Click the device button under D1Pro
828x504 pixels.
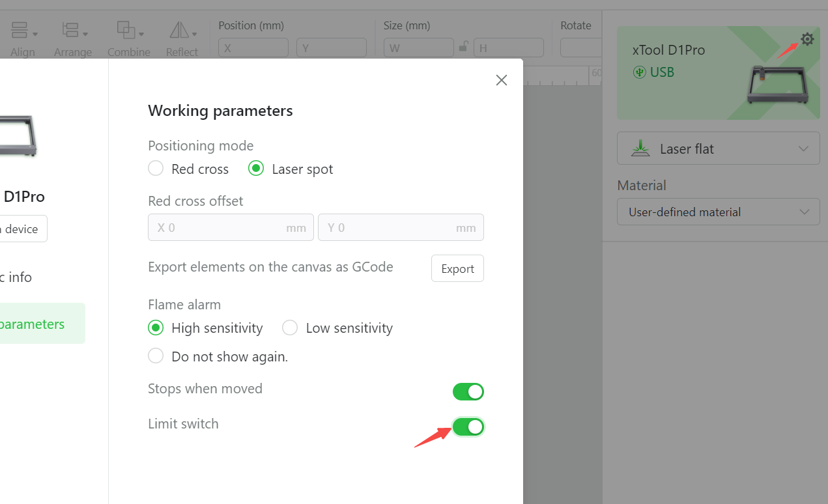pos(23,229)
